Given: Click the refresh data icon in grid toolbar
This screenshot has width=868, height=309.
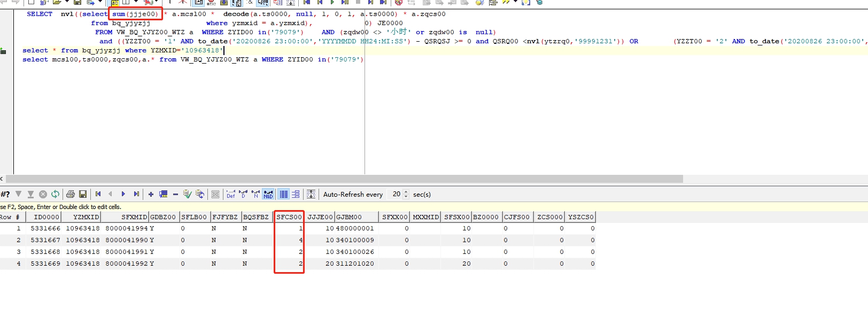Looking at the screenshot, I should 55,194.
